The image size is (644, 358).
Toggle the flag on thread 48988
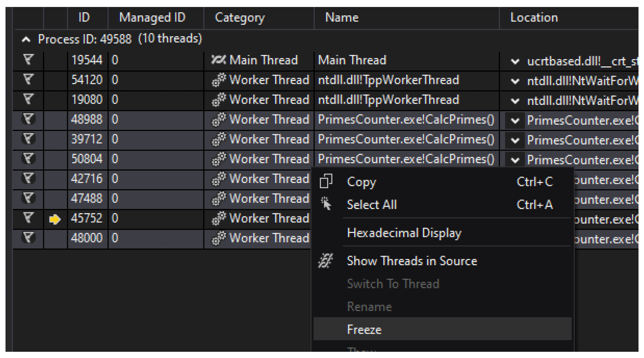pos(28,119)
